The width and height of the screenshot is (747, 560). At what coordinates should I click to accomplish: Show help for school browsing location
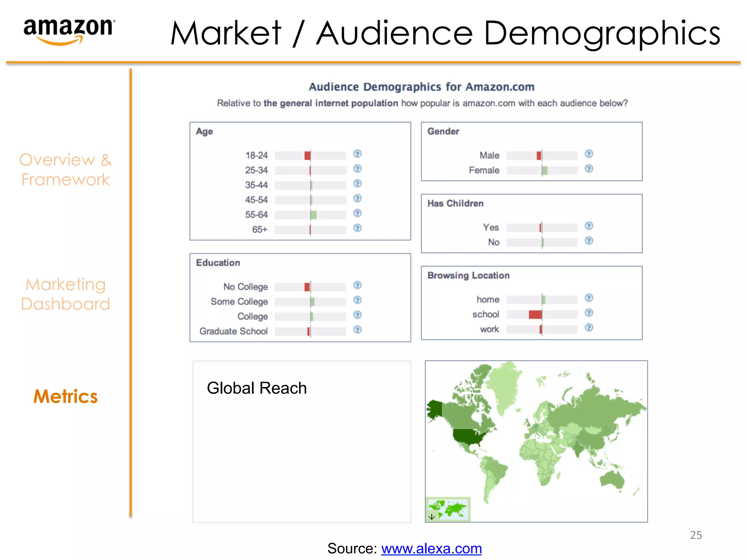589,313
